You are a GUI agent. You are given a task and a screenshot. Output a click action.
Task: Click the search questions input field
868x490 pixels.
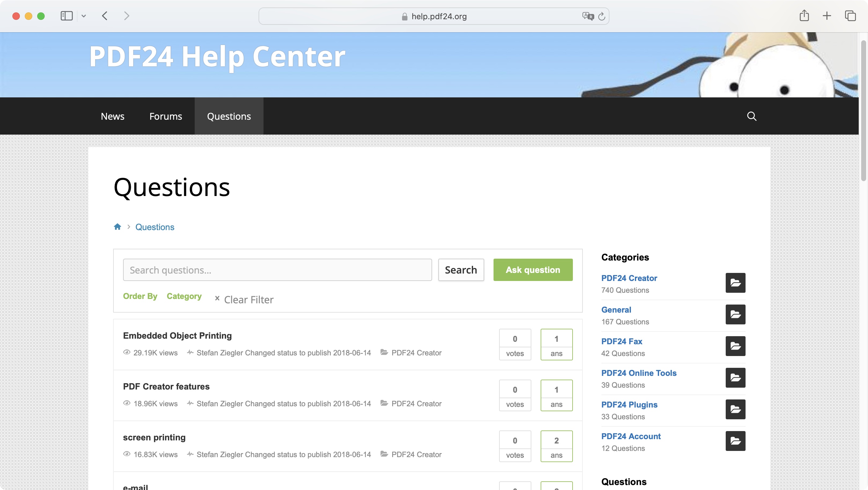pos(277,269)
